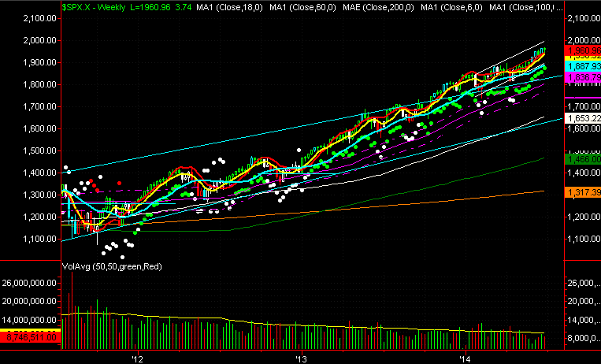The width and height of the screenshot is (601, 364).
Task: Click 2,100.00 on the right price axis
Action: tap(584, 18)
